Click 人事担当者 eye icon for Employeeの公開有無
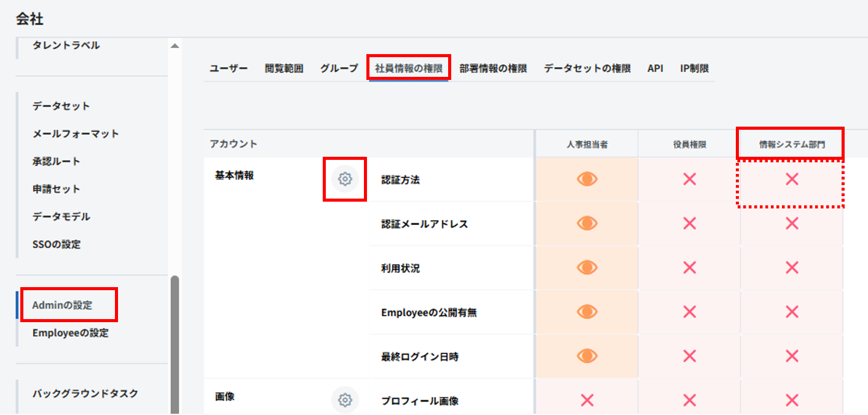Image resolution: width=868 pixels, height=415 pixels. pos(587,312)
